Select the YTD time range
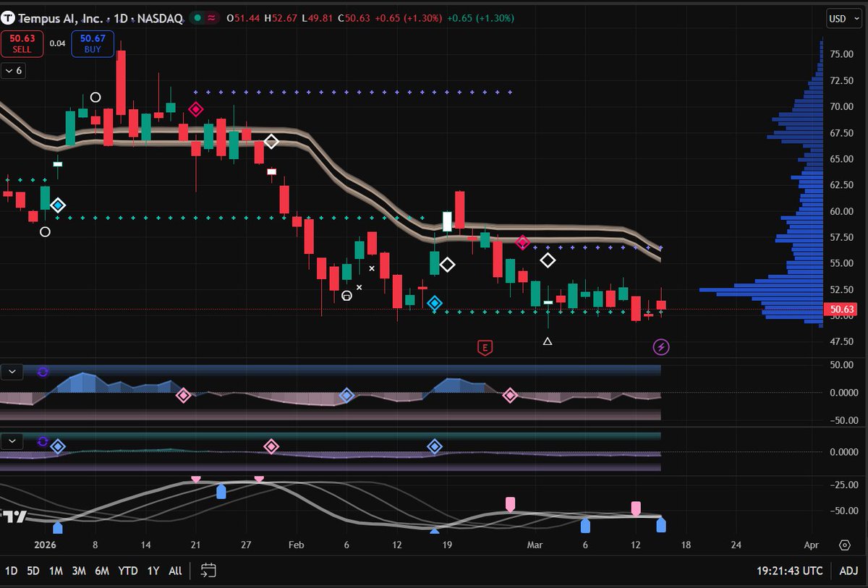The image size is (868, 588). [x=128, y=571]
